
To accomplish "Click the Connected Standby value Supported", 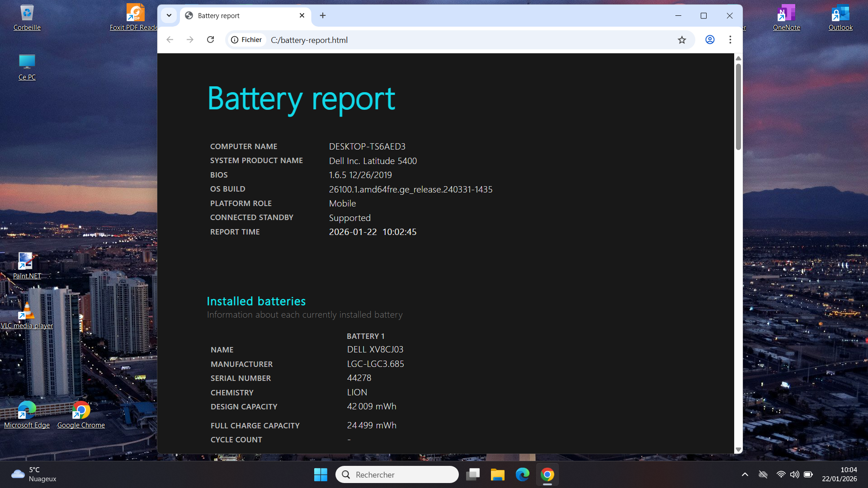I will (x=349, y=218).
